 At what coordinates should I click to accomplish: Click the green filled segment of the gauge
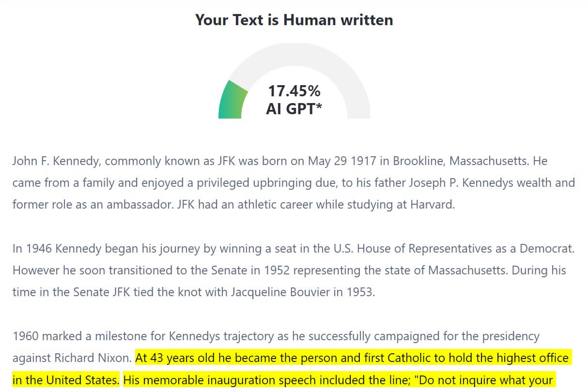(232, 102)
